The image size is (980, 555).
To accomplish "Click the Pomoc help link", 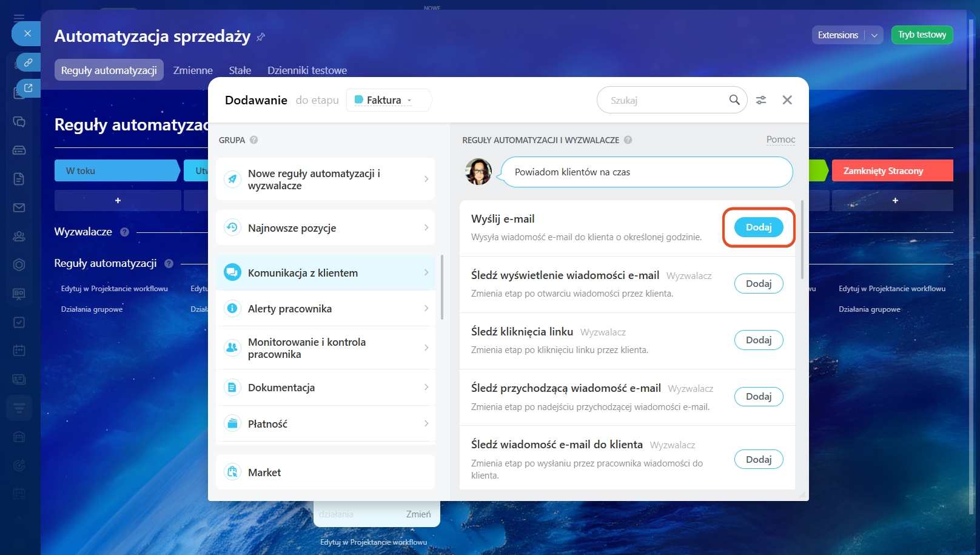I will click(x=780, y=140).
